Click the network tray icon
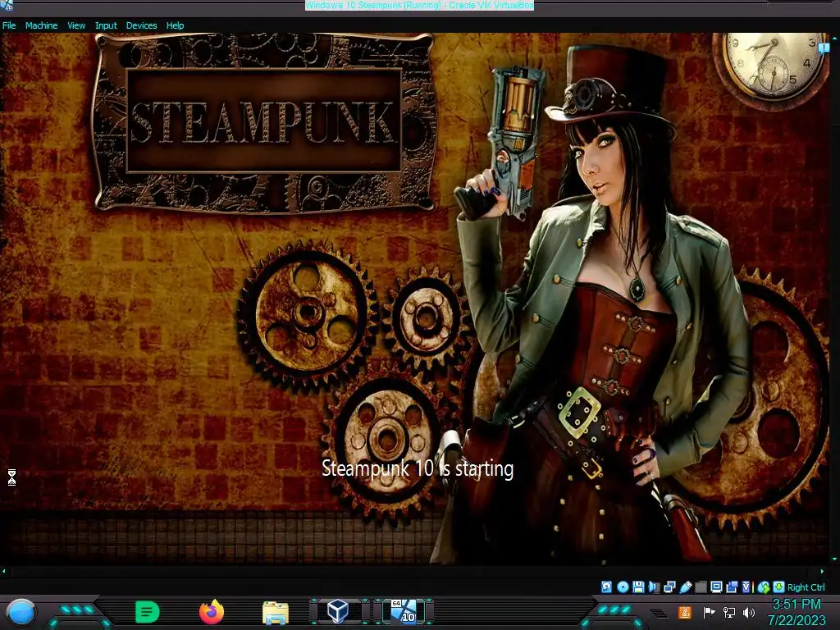840x630 pixels. pos(729,612)
